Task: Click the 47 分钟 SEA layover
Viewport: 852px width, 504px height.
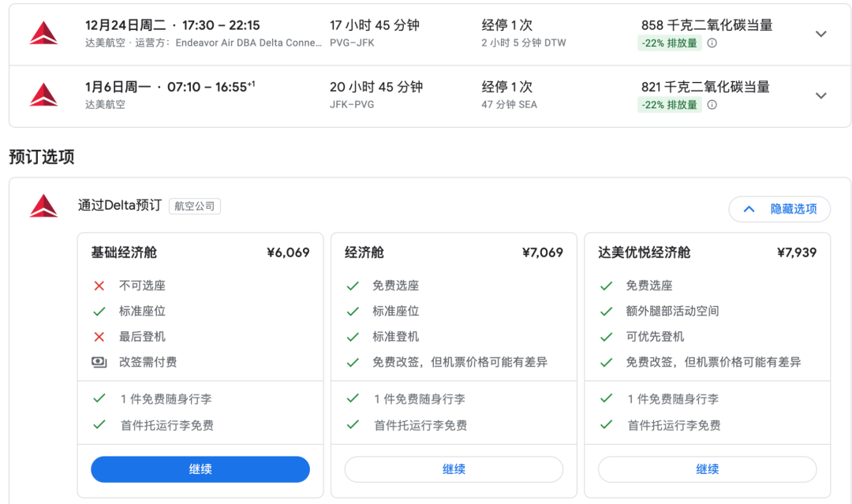Action: pyautogui.click(x=509, y=105)
